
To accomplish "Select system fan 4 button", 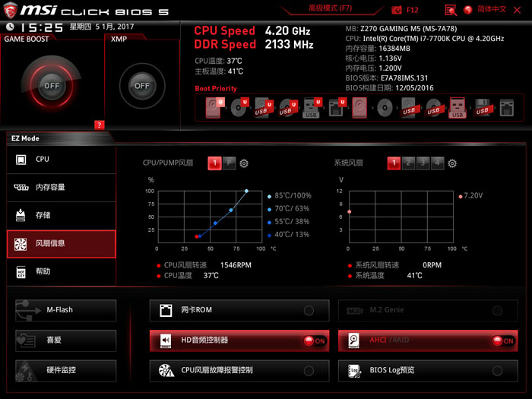I will pyautogui.click(x=437, y=163).
